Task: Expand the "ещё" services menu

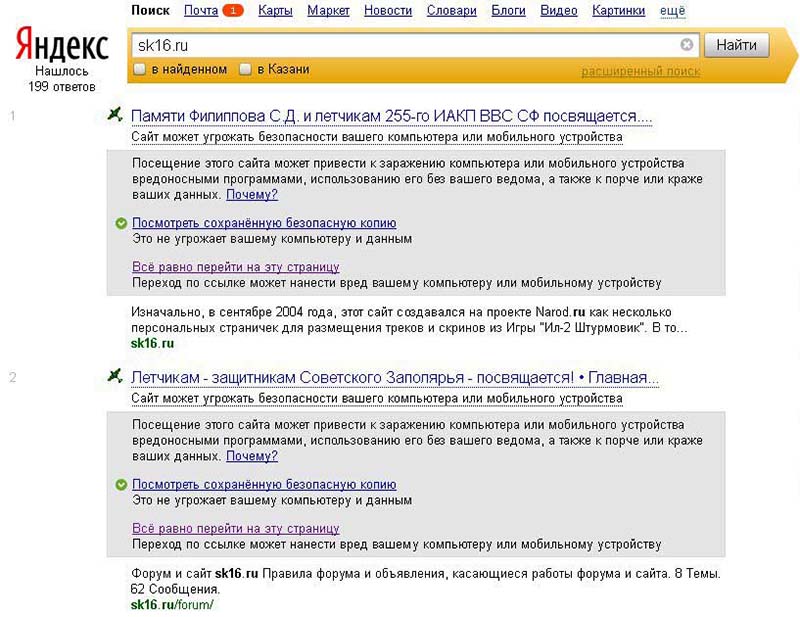Action: tap(673, 11)
